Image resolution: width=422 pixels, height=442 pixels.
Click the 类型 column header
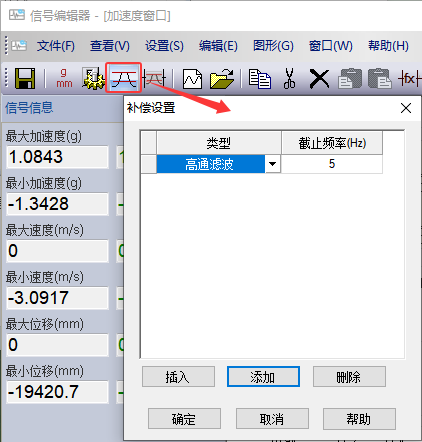coord(219,143)
